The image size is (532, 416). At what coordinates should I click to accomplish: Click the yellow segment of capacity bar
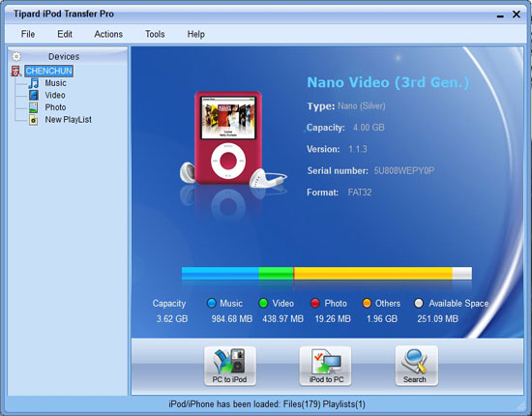372,273
